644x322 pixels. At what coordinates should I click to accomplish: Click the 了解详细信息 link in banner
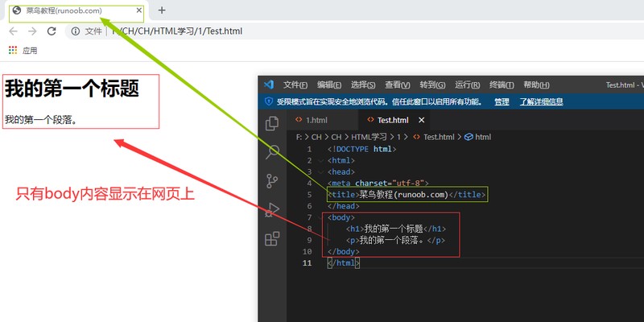[541, 102]
